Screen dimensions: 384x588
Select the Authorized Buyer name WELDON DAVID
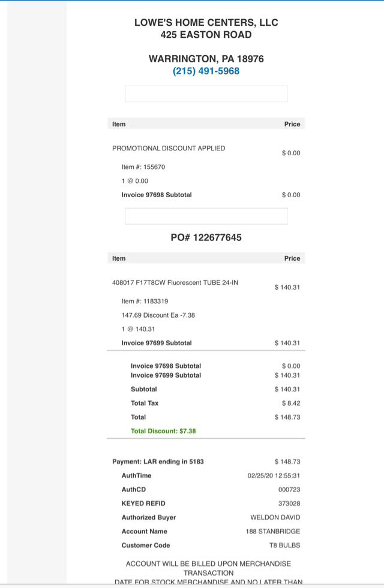pos(275,517)
